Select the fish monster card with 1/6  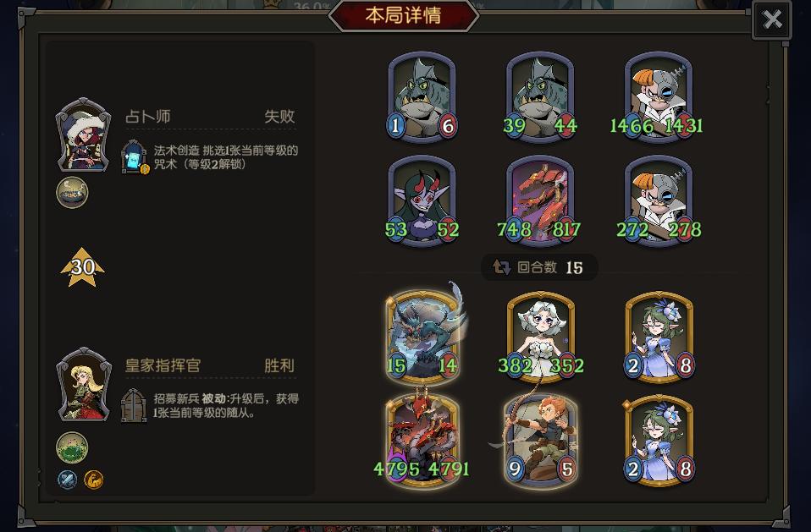pos(422,96)
